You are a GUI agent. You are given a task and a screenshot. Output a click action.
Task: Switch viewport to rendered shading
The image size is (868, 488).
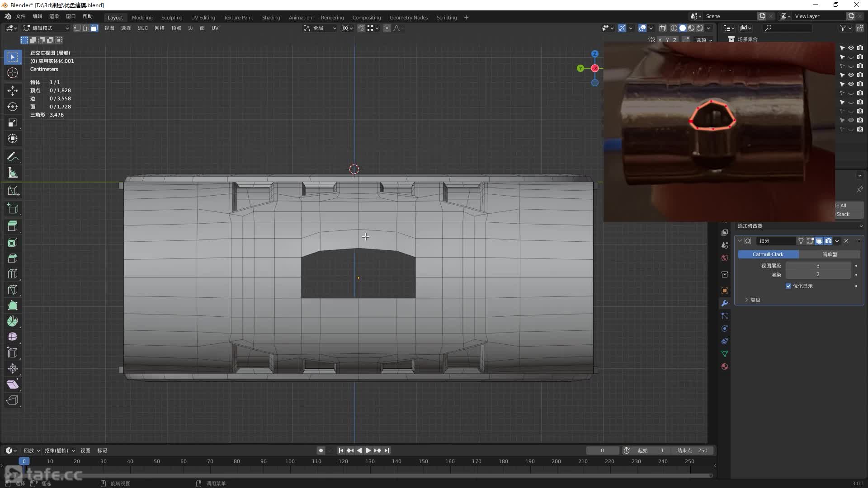(x=700, y=28)
